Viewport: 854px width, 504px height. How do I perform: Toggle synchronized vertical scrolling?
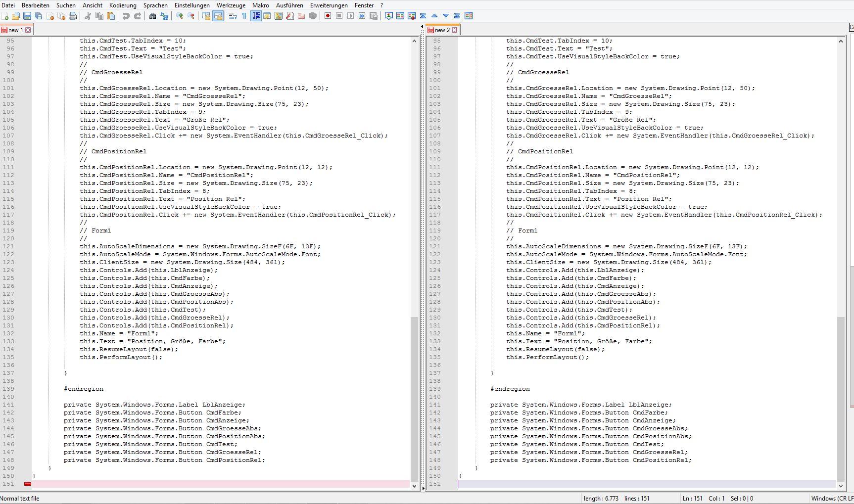pos(206,16)
